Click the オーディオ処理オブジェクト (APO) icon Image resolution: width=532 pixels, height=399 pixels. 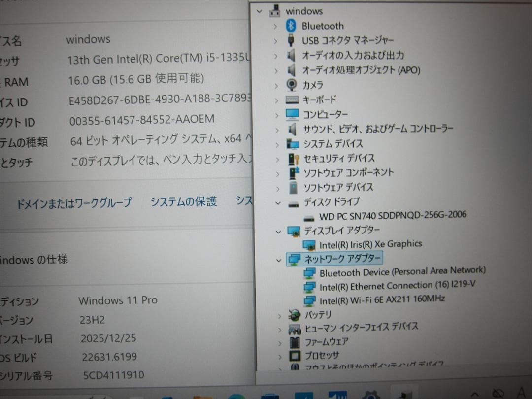[291, 70]
